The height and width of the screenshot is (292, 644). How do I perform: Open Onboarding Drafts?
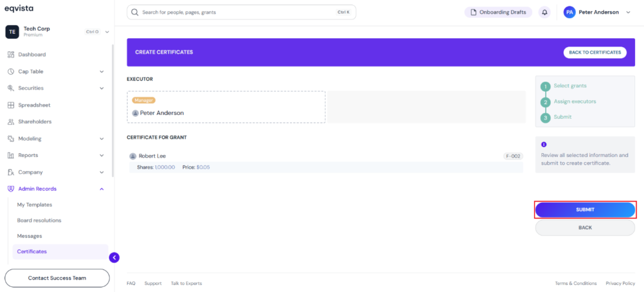[x=498, y=13]
